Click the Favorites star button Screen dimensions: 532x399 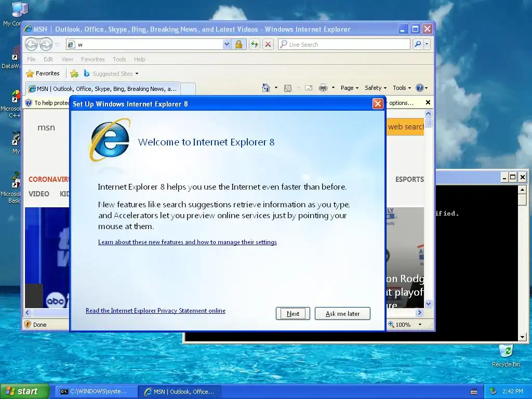coord(43,73)
